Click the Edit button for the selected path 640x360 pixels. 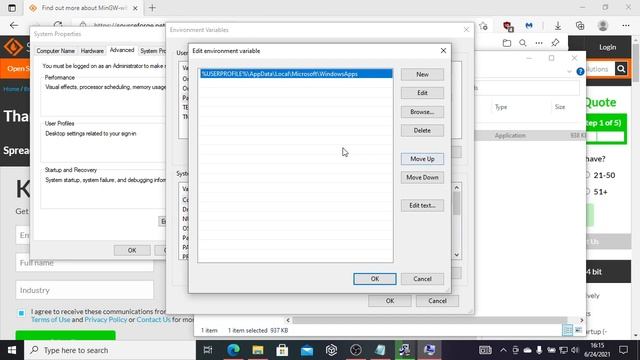point(422,93)
